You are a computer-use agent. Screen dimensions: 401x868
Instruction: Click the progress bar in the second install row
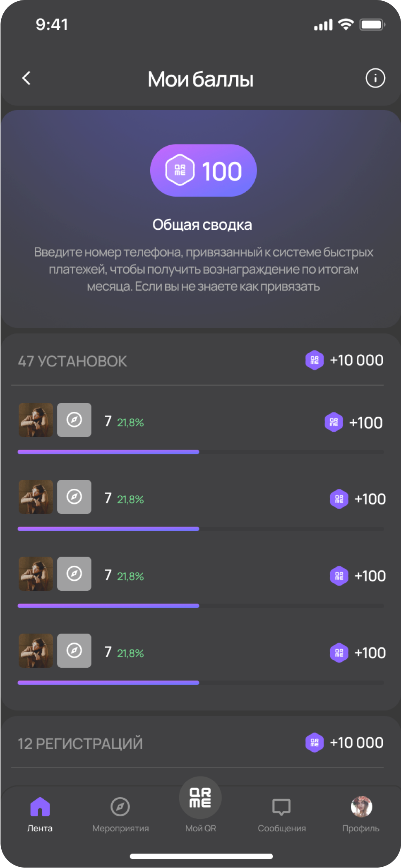click(201, 529)
